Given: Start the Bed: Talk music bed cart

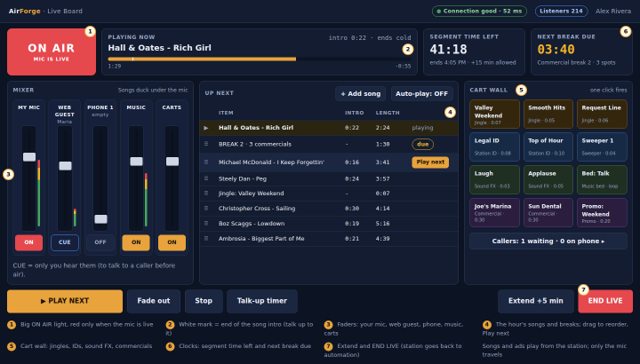Looking at the screenshot, I should [x=602, y=180].
